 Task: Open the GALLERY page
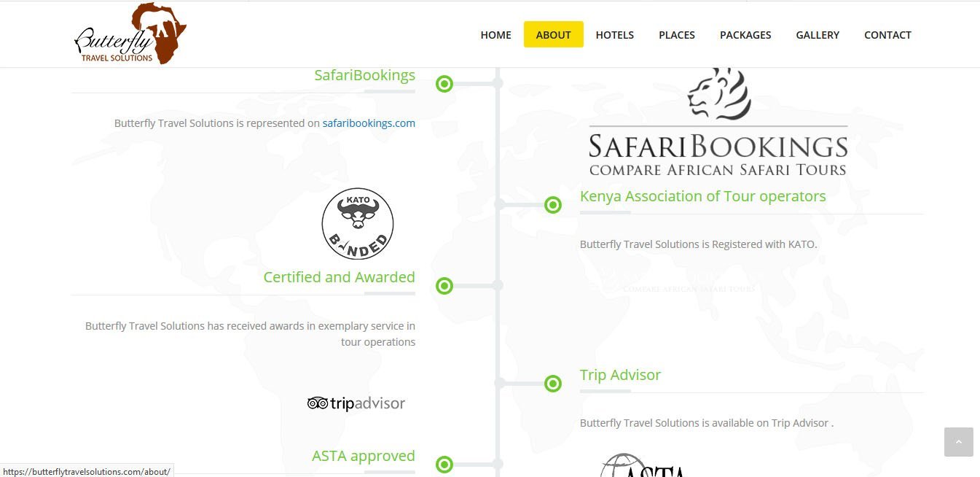pyautogui.click(x=818, y=35)
